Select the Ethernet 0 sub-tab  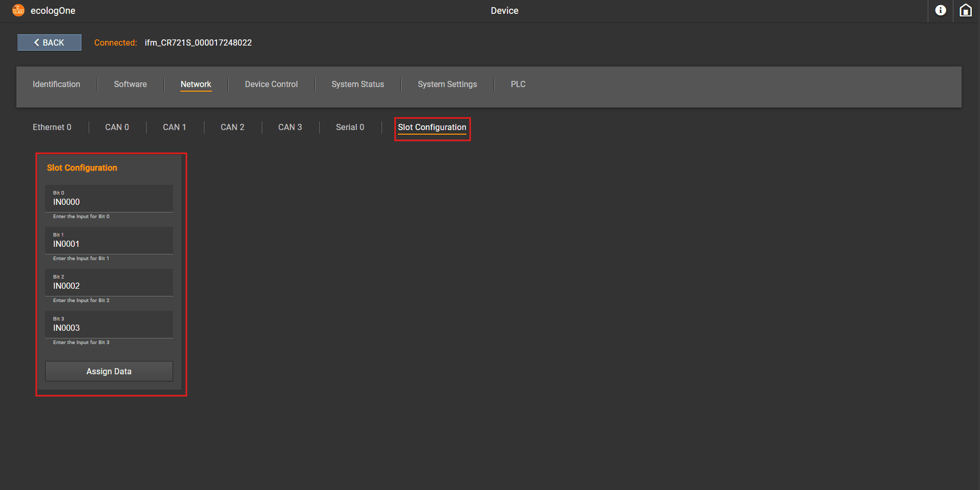click(x=52, y=127)
